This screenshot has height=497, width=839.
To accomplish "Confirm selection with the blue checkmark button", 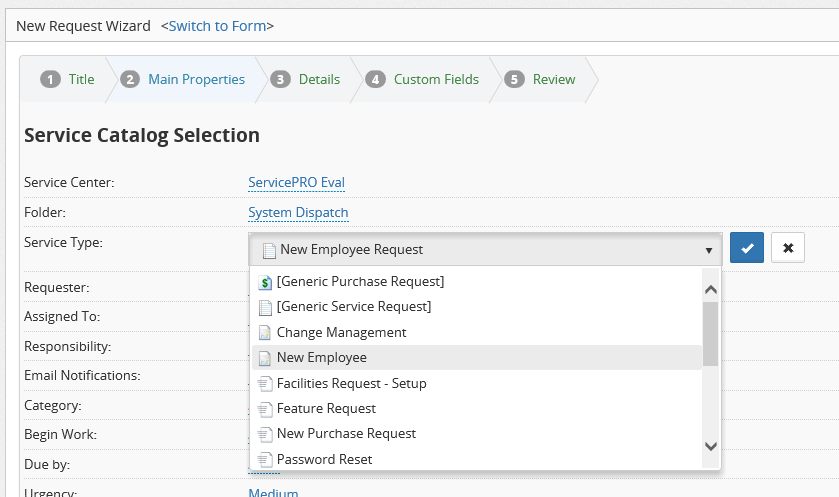I will (x=746, y=248).
